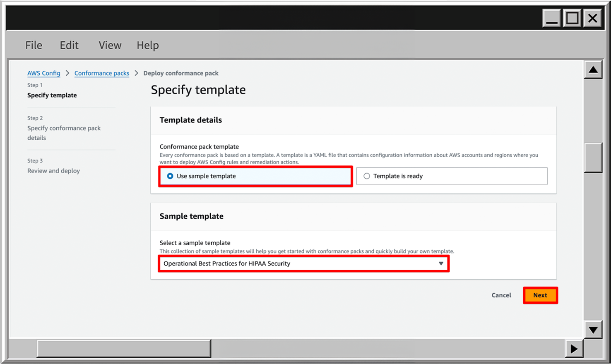This screenshot has height=364, width=611.
Task: Expand the sample template dropdown
Action: click(304, 263)
